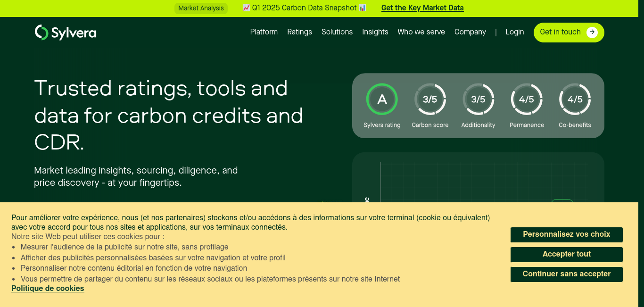Click the bar chart emoji after Snapshot

(362, 8)
